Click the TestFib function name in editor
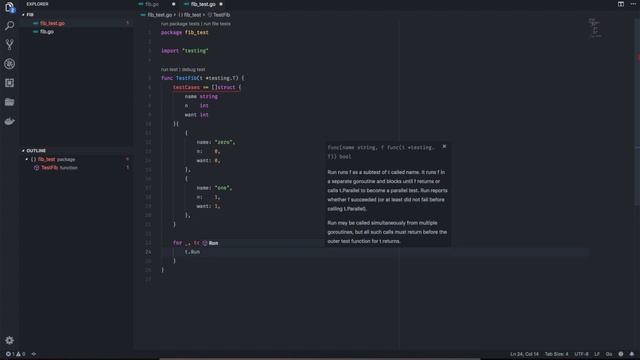Screen dimensions: 640x360 (187, 78)
